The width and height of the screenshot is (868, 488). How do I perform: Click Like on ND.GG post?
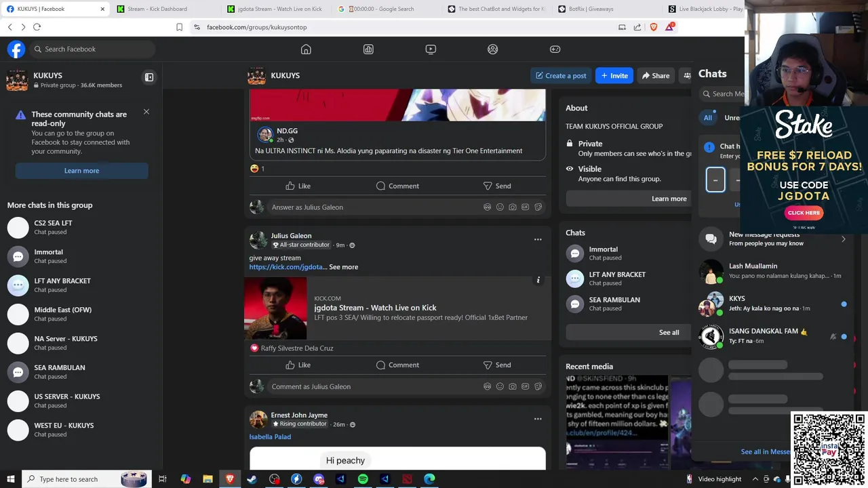298,186
